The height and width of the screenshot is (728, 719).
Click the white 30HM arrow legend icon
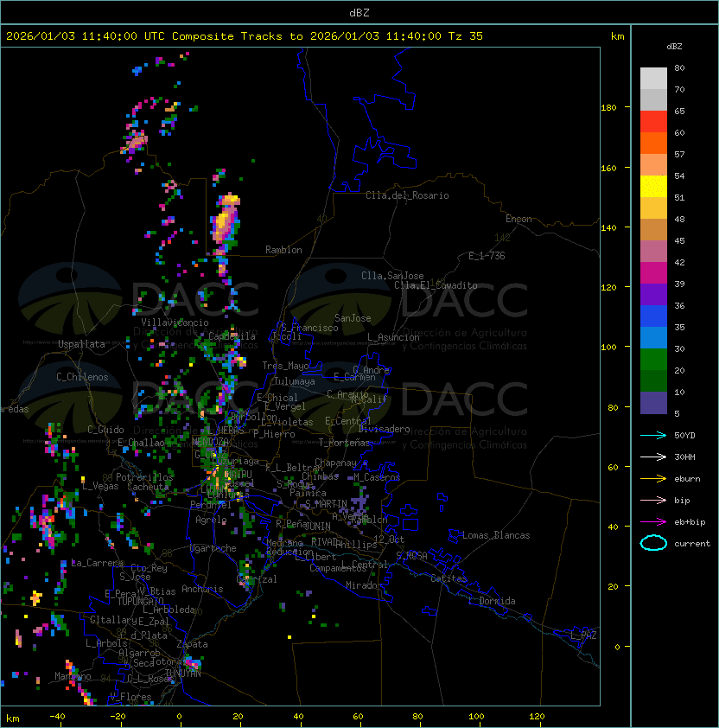tap(653, 457)
